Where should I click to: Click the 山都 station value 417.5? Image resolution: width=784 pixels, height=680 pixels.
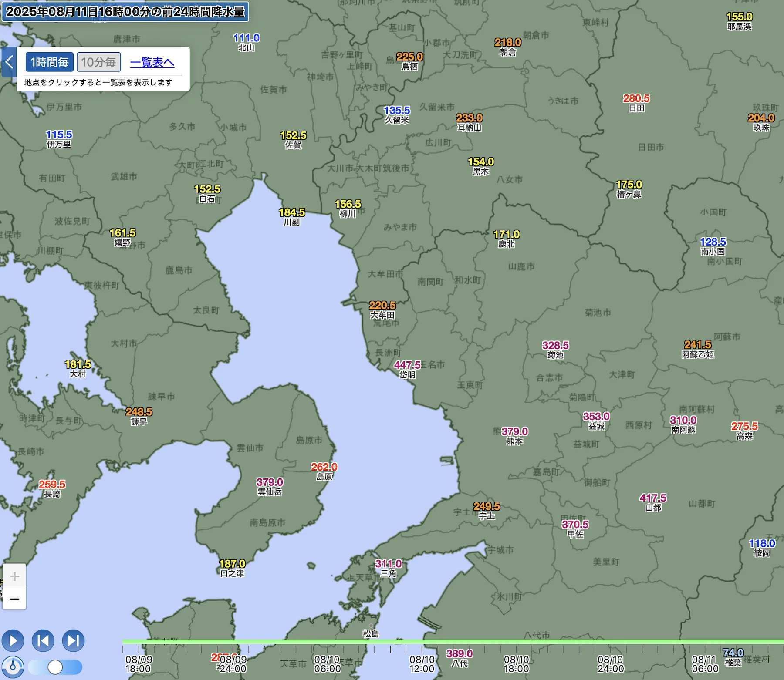pos(653,498)
